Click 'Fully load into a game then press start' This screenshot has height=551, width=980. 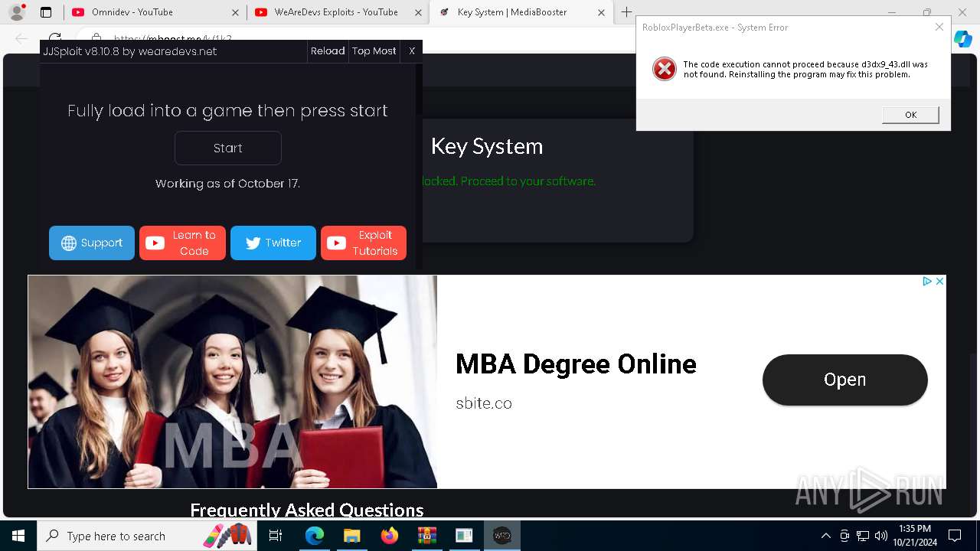coord(227,110)
